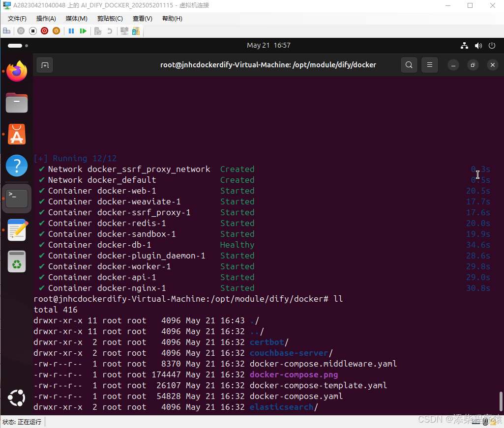Click 'Container docker-ssrf_proxy-1' line
504x428 pixels.
(x=119, y=212)
